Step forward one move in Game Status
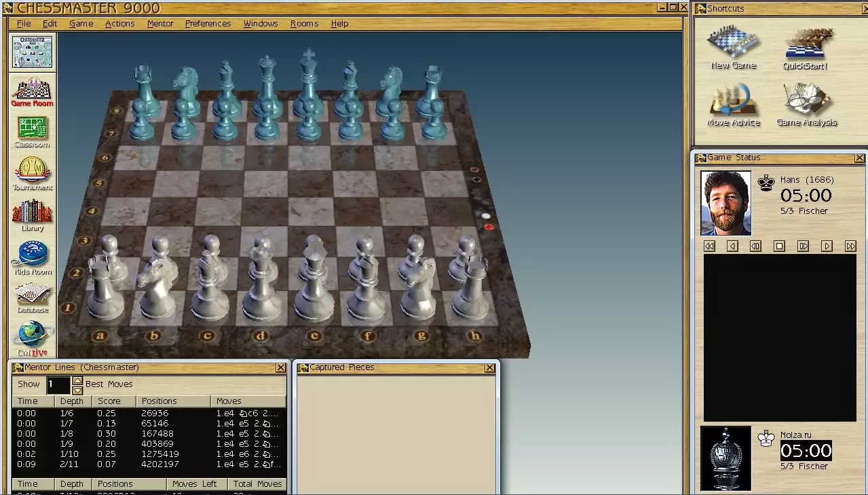Viewport: 868px width, 495px height. [827, 246]
